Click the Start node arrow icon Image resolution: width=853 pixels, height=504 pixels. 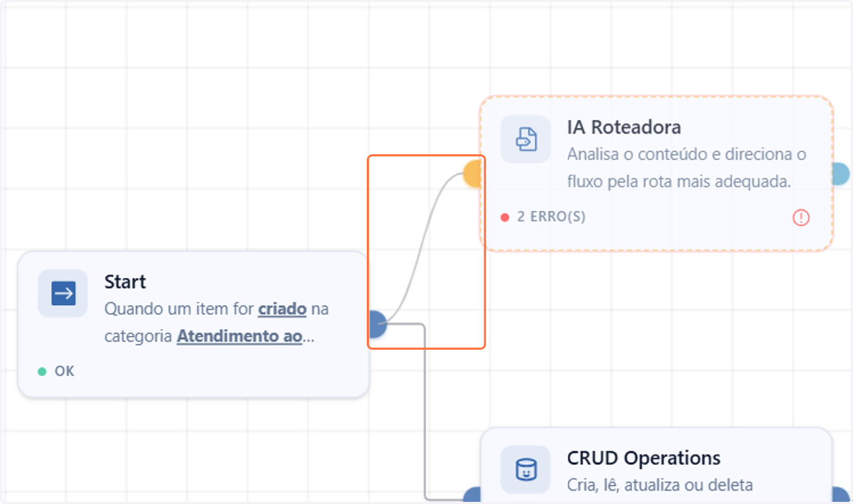(63, 294)
